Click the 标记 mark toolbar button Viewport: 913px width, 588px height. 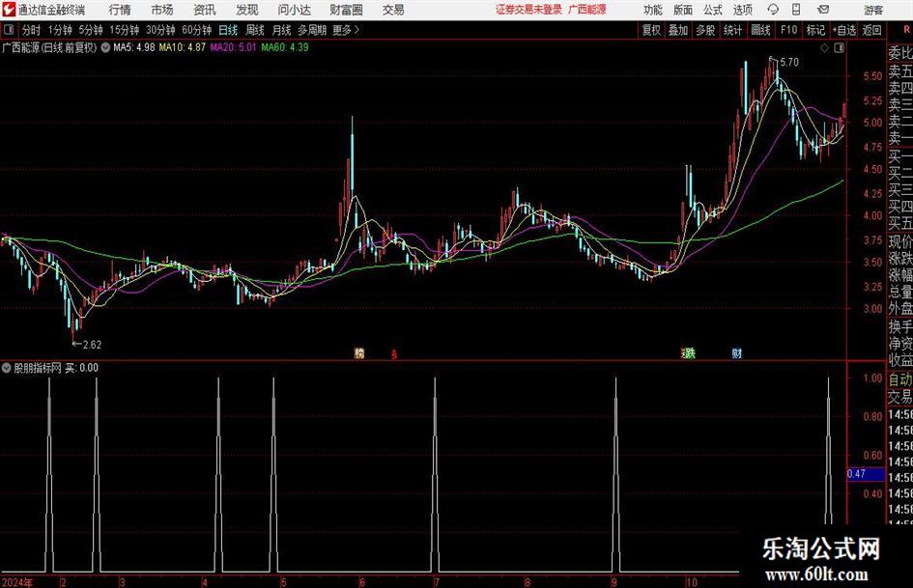[815, 30]
